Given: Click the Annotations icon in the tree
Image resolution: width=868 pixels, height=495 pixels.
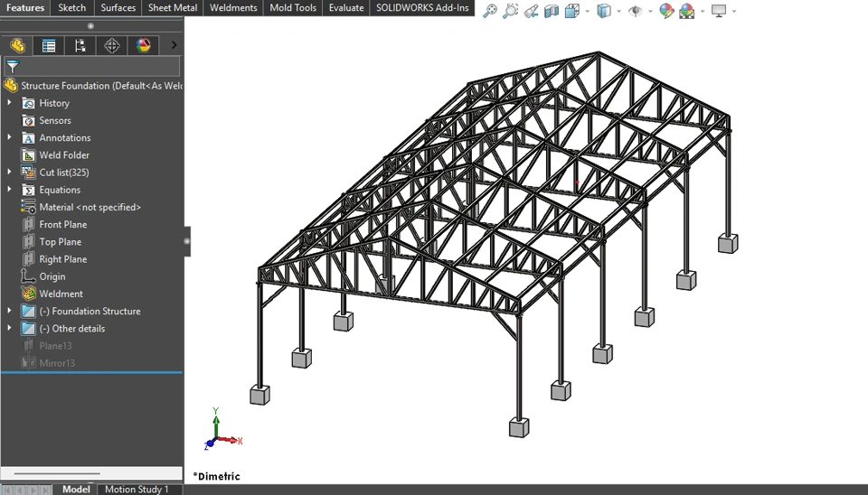Looking at the screenshot, I should (28, 137).
